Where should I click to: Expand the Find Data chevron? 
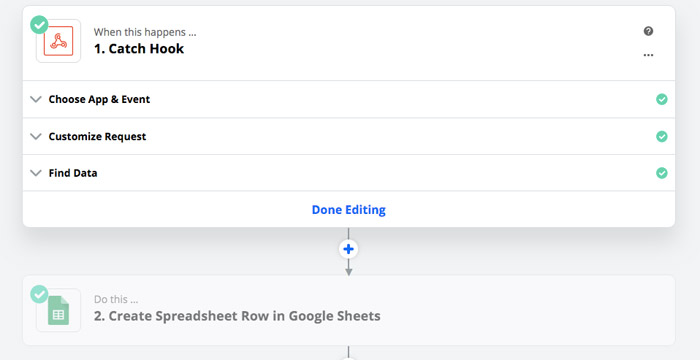(36, 173)
